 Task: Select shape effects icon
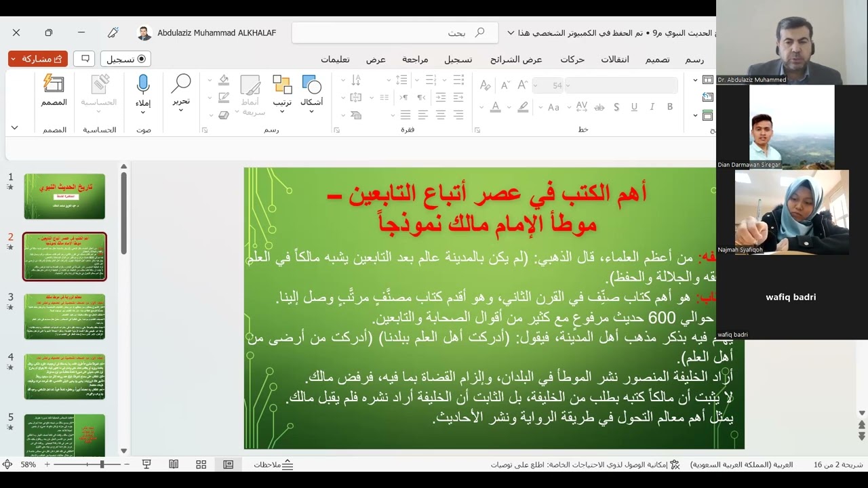coord(224,115)
